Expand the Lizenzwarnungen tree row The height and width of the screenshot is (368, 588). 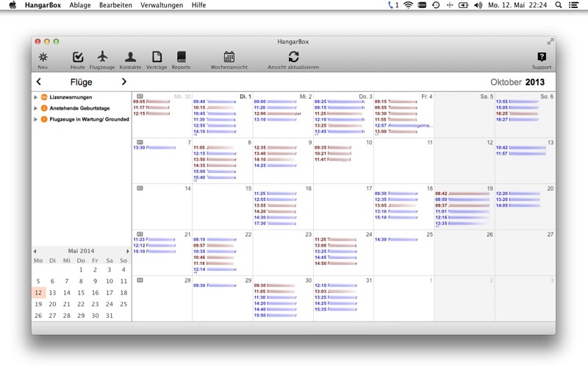pos(35,97)
